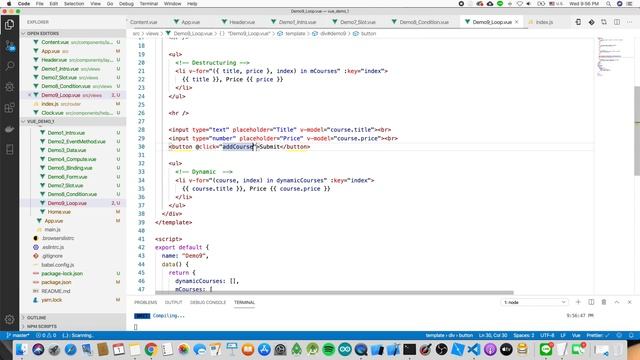Switch to the index.js tab
The width and height of the screenshot is (640, 360).
(544, 22)
